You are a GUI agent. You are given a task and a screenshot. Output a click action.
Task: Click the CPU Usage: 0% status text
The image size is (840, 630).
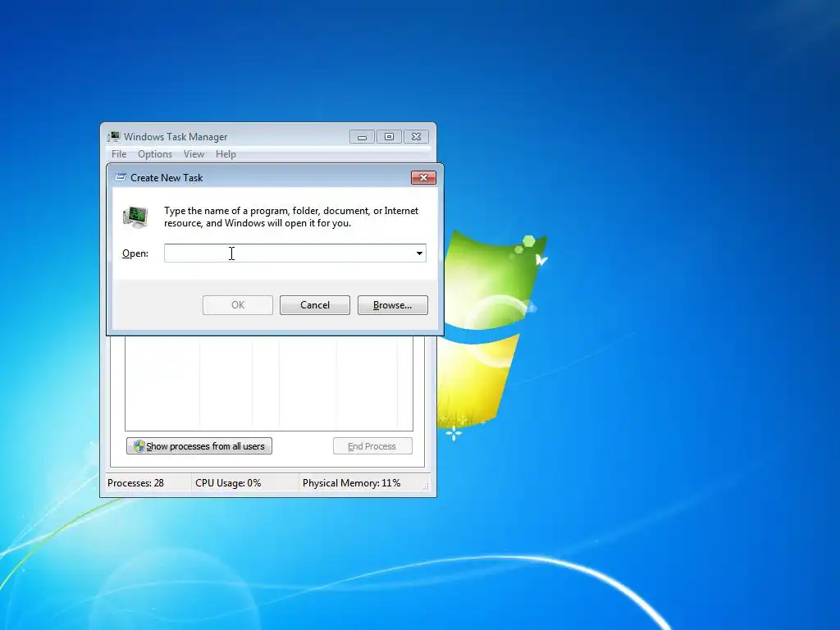coord(228,483)
